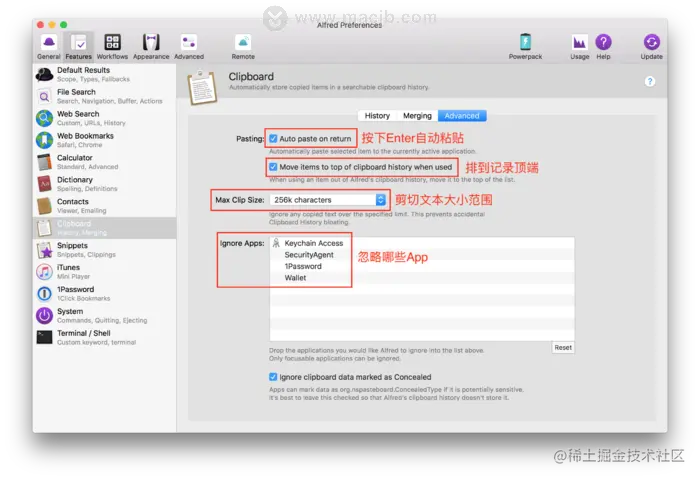The height and width of the screenshot is (479, 700).
Task: Click the Pasting label
Action: [x=250, y=139]
